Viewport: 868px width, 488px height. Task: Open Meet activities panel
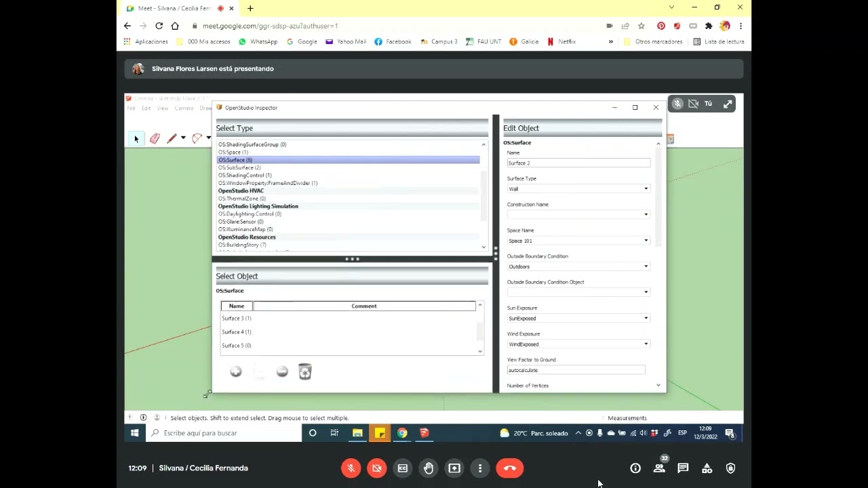tap(707, 468)
